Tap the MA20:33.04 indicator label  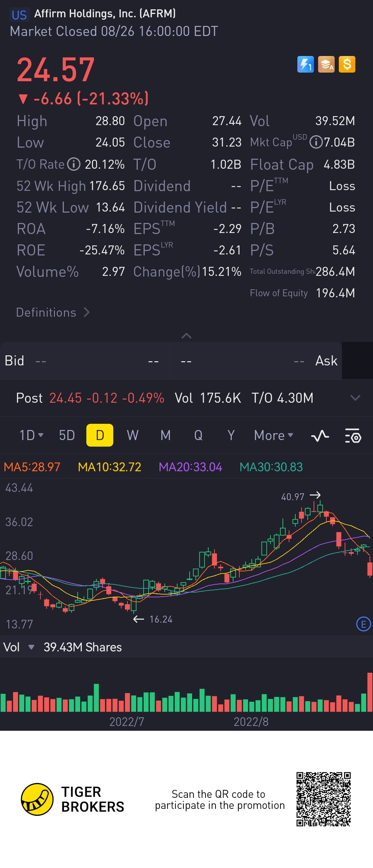click(x=190, y=467)
